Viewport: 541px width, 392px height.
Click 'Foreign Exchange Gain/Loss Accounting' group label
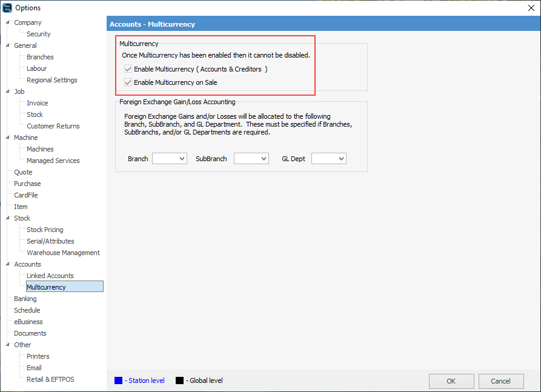178,102
